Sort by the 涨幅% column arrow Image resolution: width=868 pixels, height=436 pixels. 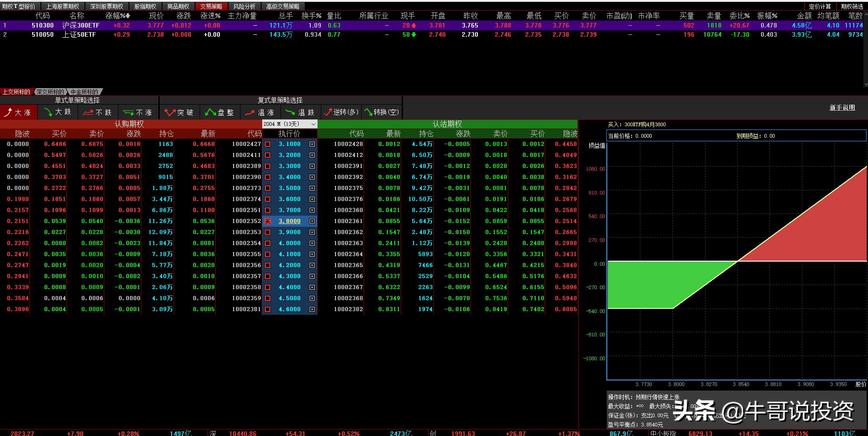(128, 16)
